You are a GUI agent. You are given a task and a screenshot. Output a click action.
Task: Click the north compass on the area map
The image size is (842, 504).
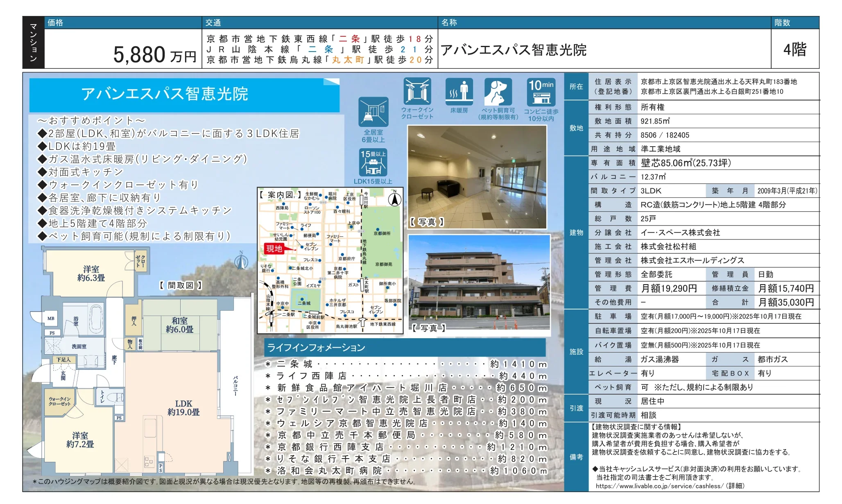tap(394, 199)
